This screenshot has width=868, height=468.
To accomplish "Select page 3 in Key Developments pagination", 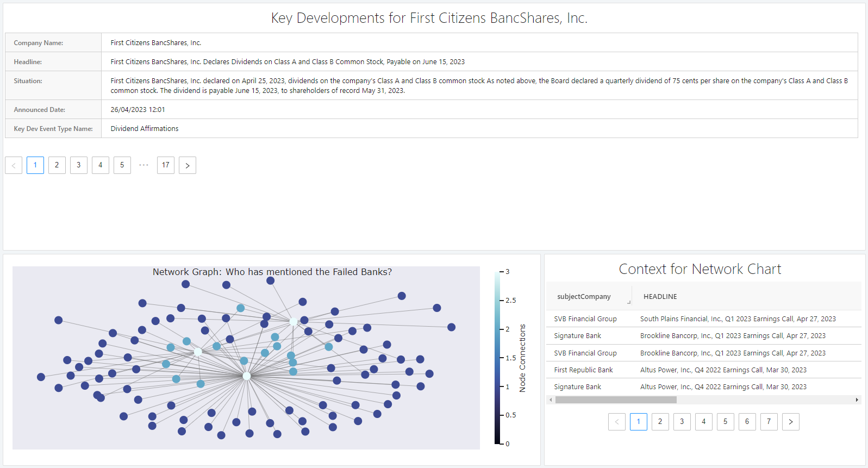I will [79, 165].
